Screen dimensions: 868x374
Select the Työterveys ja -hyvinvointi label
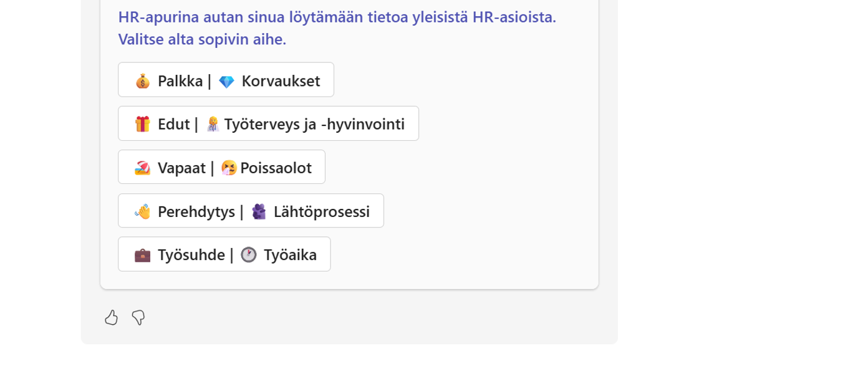[314, 124]
